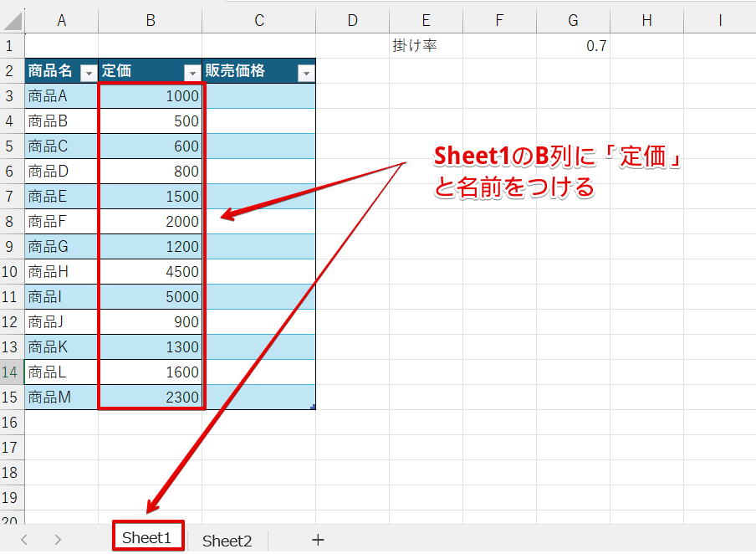756x554 pixels.
Task: Select the cell 商品L
Action: click(x=61, y=372)
